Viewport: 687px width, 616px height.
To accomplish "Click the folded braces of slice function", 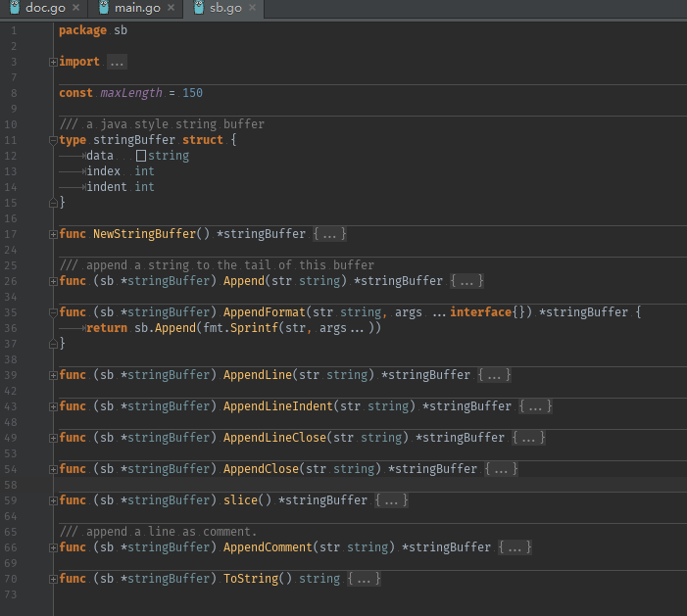I will tap(391, 500).
